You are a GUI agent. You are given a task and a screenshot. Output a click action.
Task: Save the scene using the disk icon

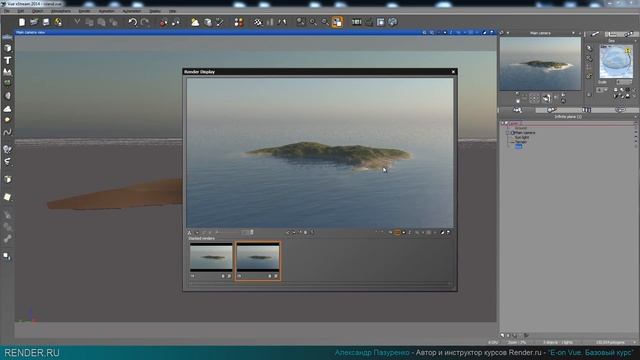pyautogui.click(x=46, y=22)
